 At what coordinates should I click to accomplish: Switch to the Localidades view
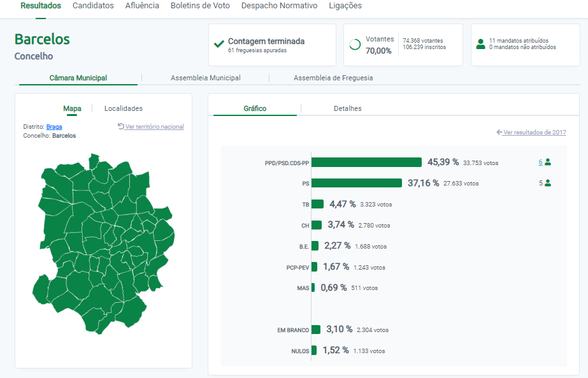[x=124, y=108]
